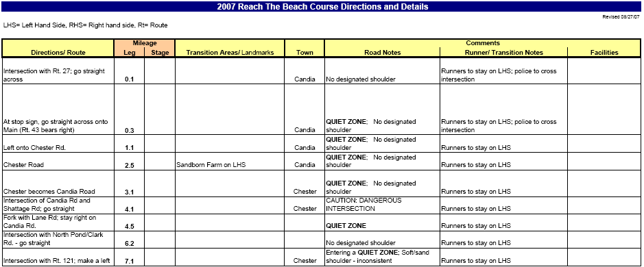Select the 'Stage' column header

click(x=160, y=53)
